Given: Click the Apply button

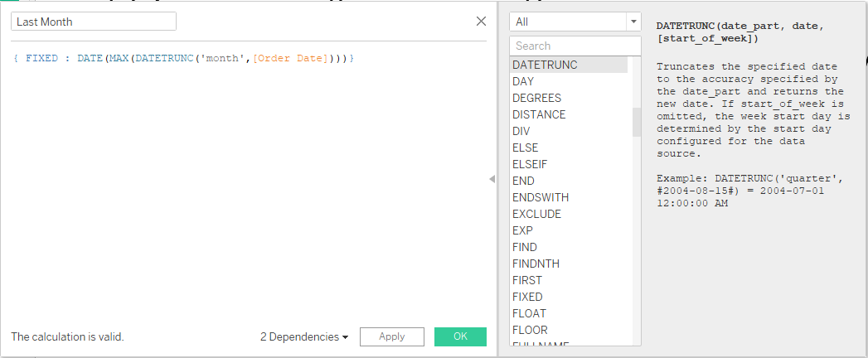Looking at the screenshot, I should point(392,336).
